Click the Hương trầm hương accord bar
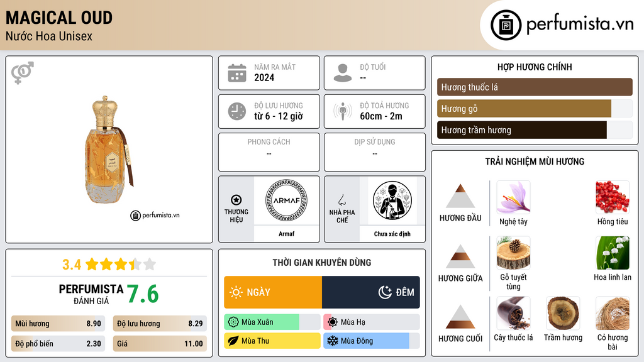 (535, 129)
